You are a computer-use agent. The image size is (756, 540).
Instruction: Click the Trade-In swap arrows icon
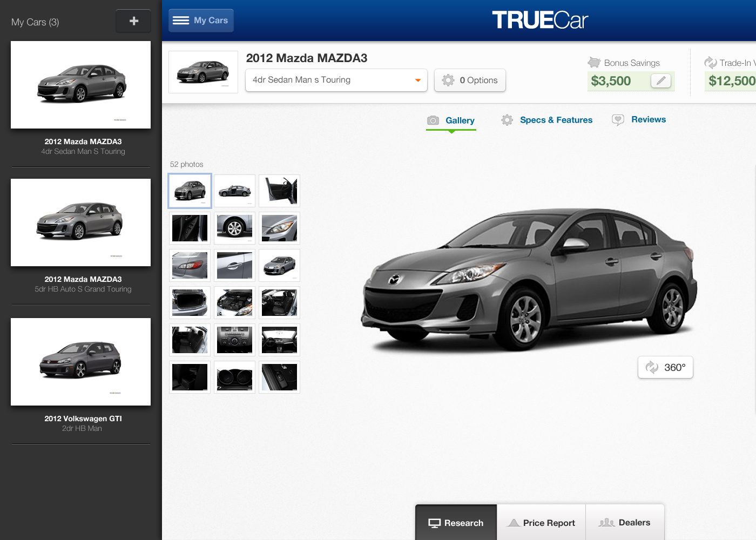(x=710, y=62)
